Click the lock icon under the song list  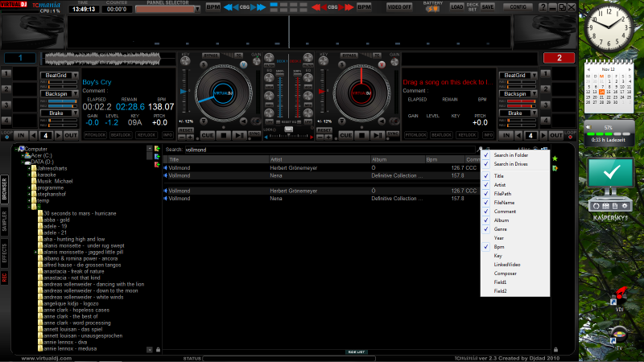coord(555,350)
